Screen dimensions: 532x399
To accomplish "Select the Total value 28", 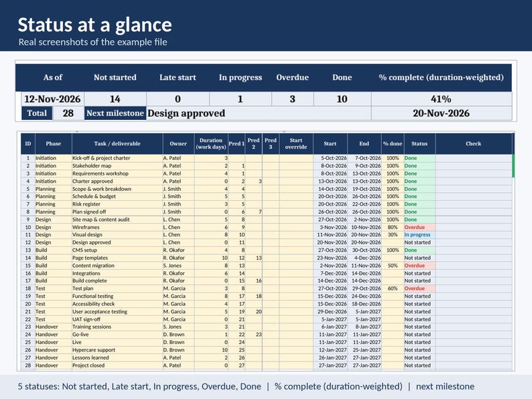I will pyautogui.click(x=68, y=113).
